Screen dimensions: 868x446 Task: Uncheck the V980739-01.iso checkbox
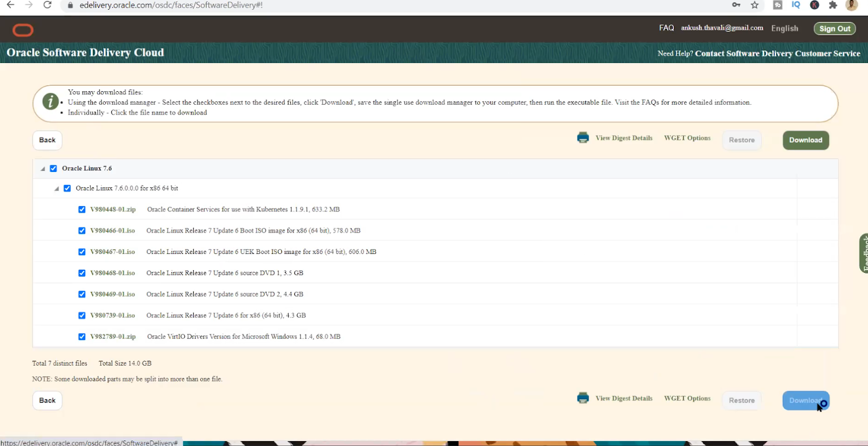82,315
